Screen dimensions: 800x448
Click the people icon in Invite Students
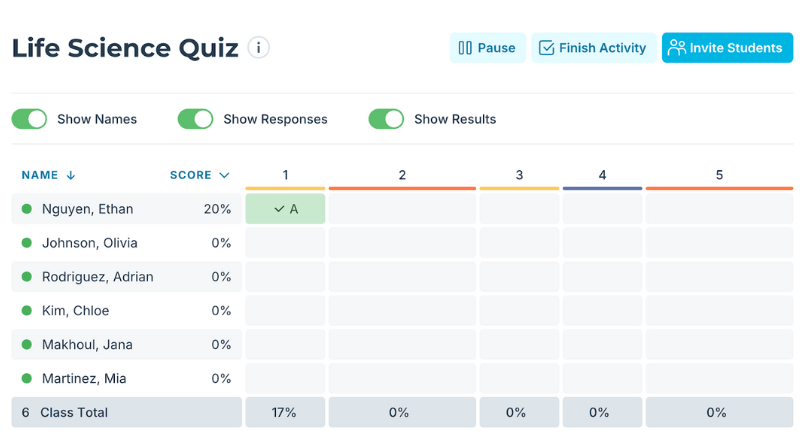pos(677,48)
